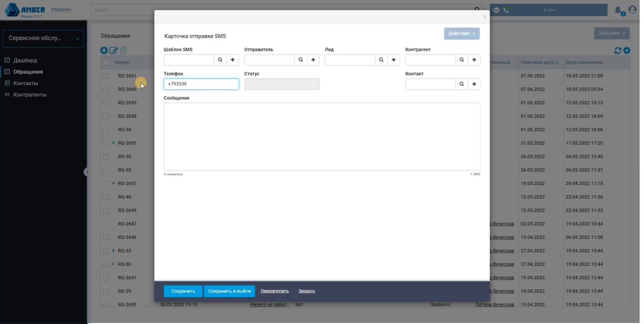Click the edit request pencil icon

tap(114, 50)
